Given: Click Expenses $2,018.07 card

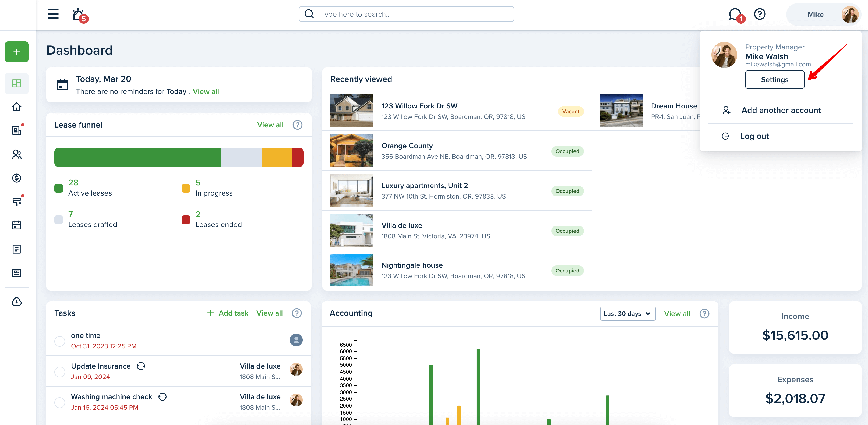Looking at the screenshot, I should [795, 391].
